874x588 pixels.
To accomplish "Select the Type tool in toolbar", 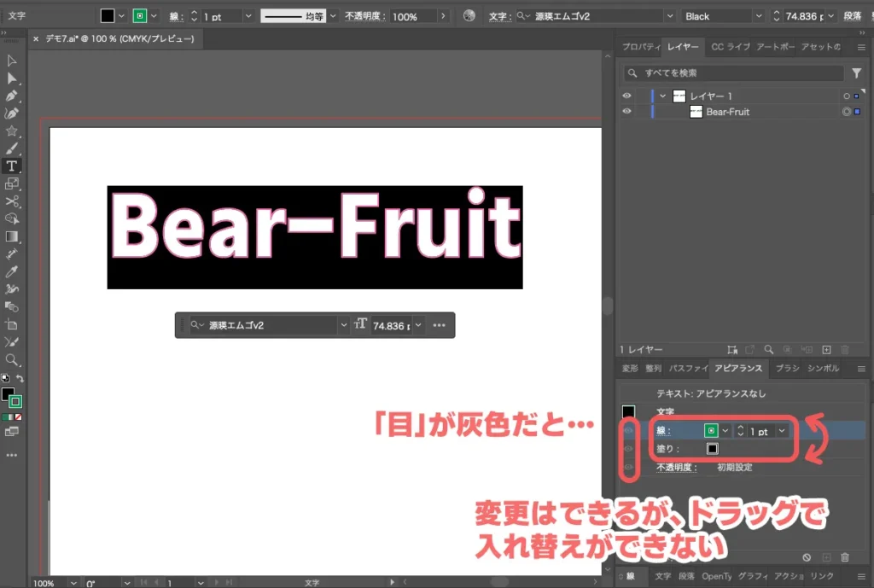I will pyautogui.click(x=12, y=166).
